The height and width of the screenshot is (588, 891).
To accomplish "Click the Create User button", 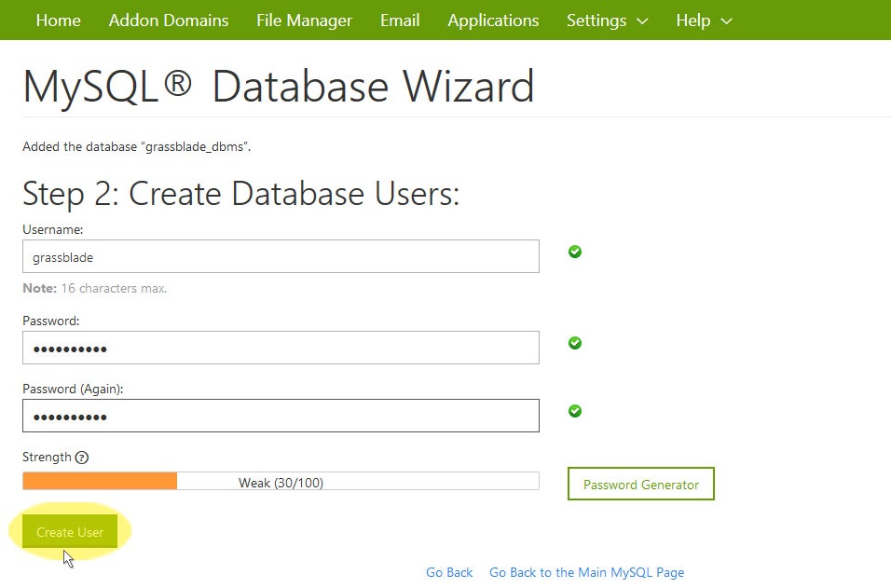I will tap(70, 532).
